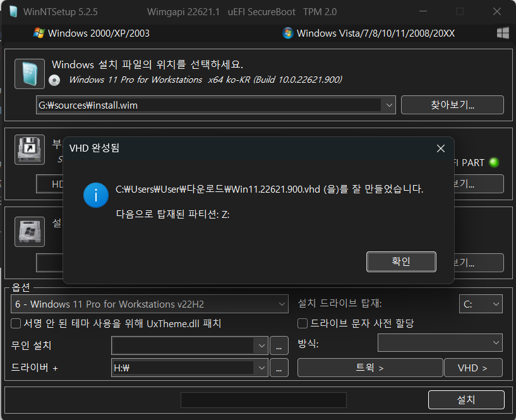Click the blue information icon in the dialog
516x420 pixels.
click(x=96, y=195)
